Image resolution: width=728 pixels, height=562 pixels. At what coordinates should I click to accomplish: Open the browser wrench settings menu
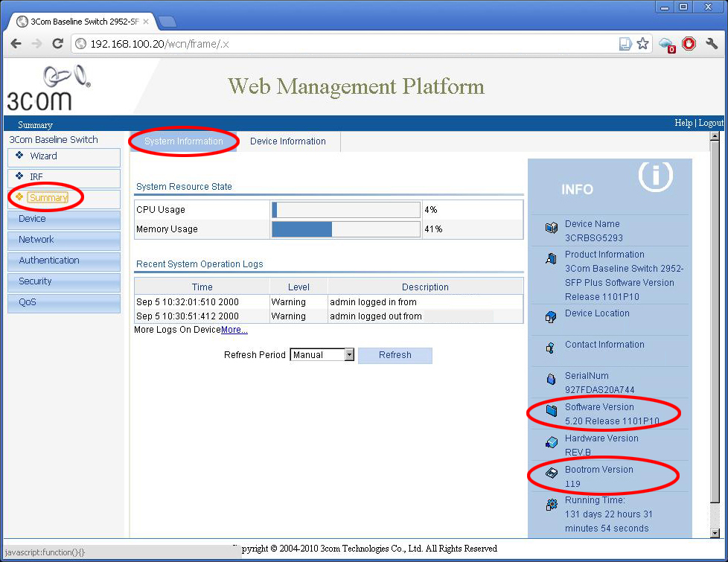click(712, 44)
